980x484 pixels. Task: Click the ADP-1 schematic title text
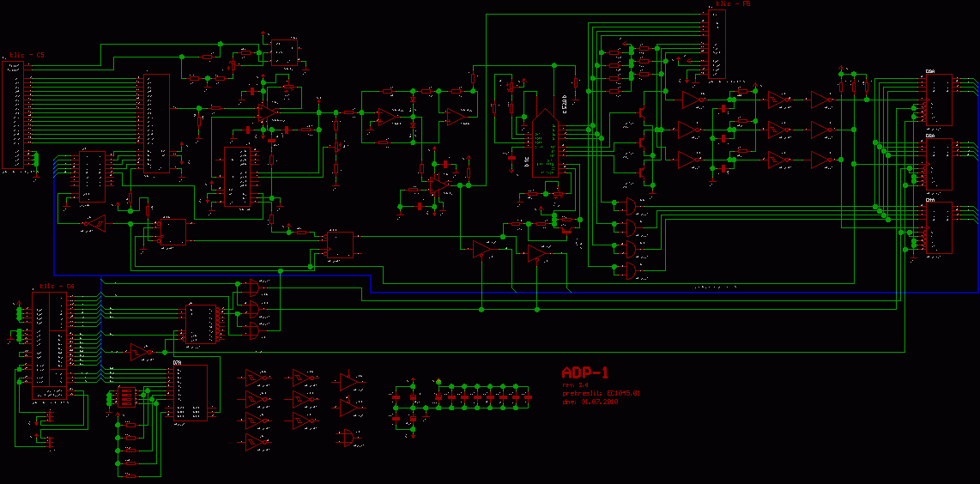(585, 373)
